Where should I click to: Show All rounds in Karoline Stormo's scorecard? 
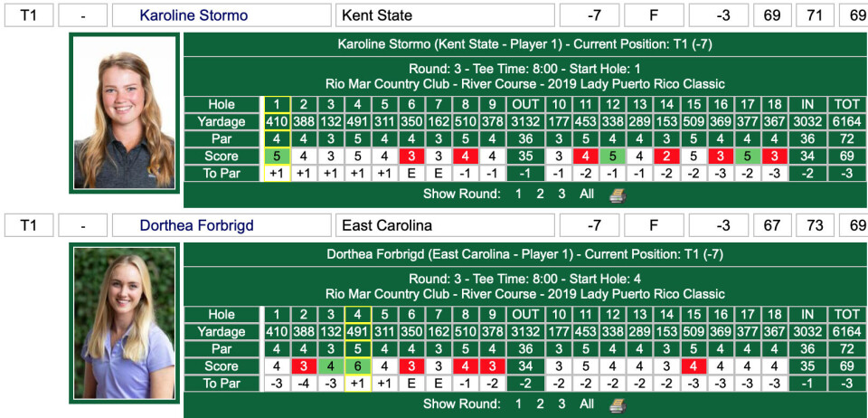pos(587,195)
